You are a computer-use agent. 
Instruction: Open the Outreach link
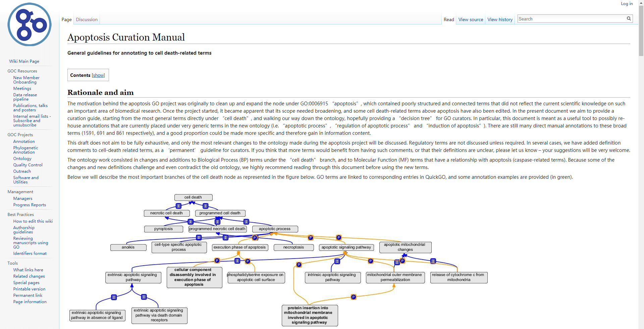(22, 171)
